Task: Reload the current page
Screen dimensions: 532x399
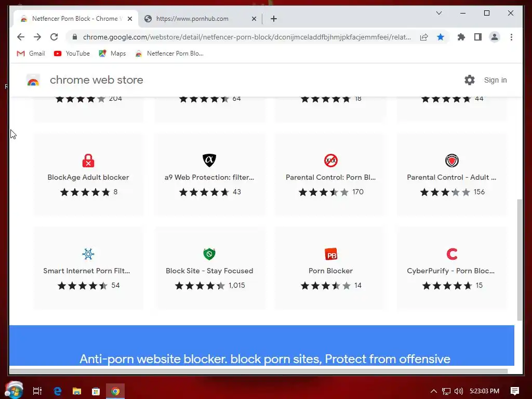Action: coord(54,37)
